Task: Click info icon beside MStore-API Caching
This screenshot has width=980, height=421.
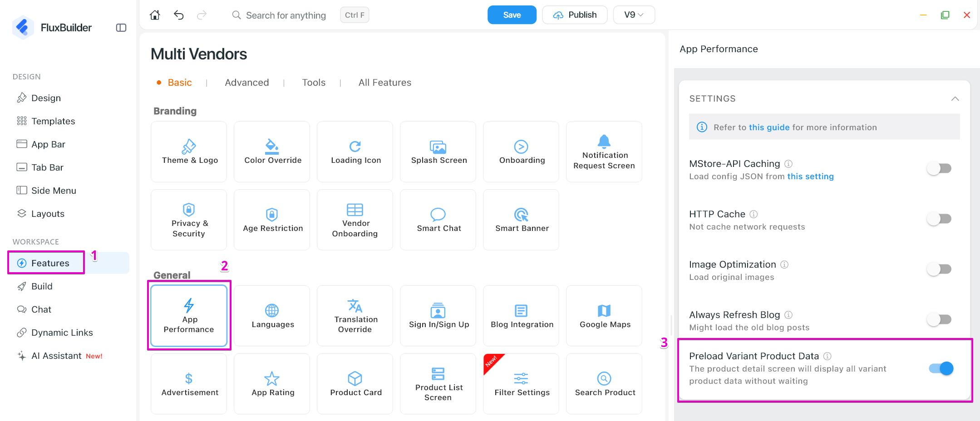Action: 788,164
